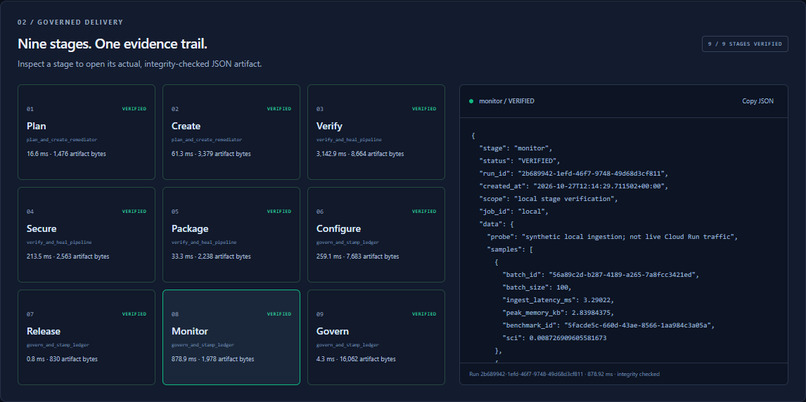Click the "batch_id" JSON line
The width and height of the screenshot is (806, 402).
tap(601, 275)
